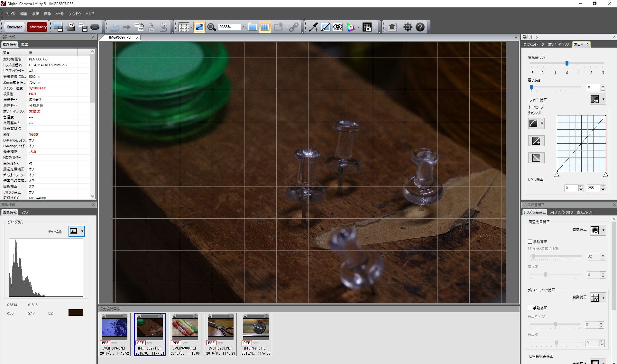Screen dimensions: 617x364
Task: Click the save image toolbar icon
Action: coord(58,27)
